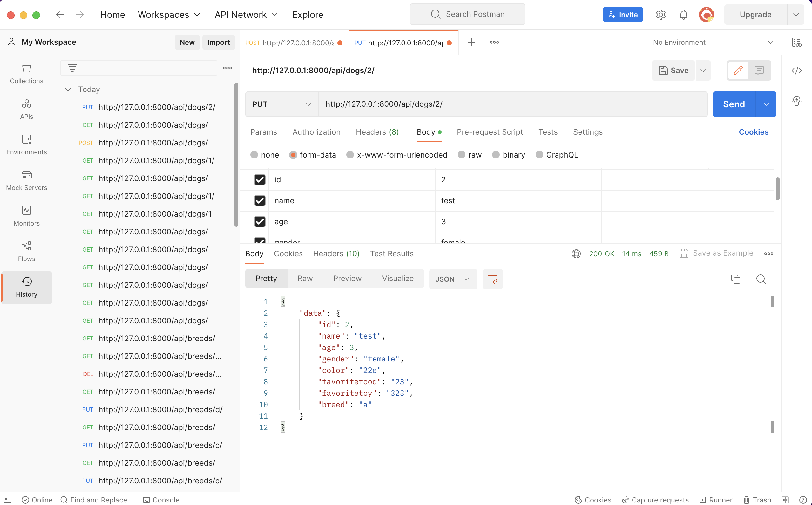Click the Send button

(734, 104)
